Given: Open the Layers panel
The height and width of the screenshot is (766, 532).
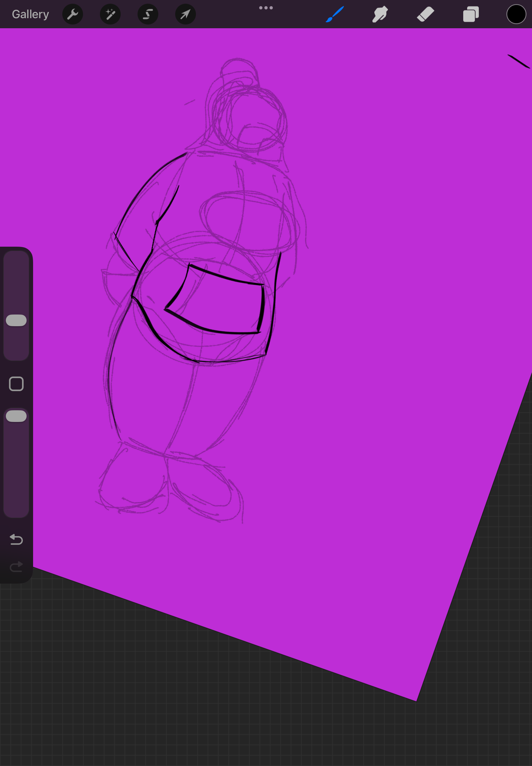Looking at the screenshot, I should tap(471, 14).
